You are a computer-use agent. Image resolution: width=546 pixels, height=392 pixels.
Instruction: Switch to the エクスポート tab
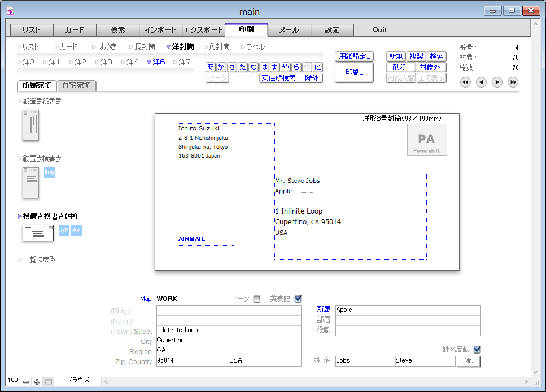[203, 30]
